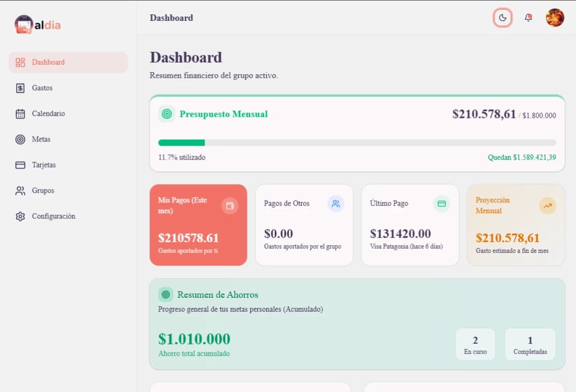Click the $210.578,61 budget amount

coord(484,114)
